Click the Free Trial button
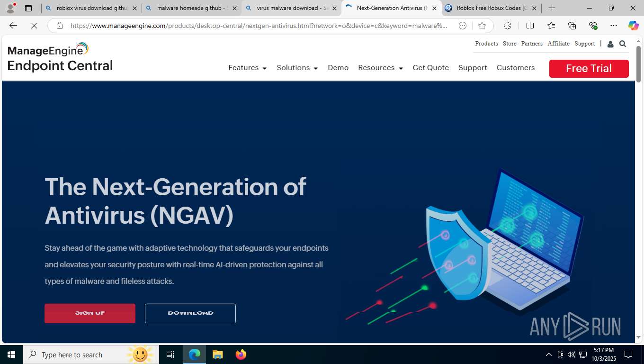Image resolution: width=644 pixels, height=364 pixels. click(589, 68)
